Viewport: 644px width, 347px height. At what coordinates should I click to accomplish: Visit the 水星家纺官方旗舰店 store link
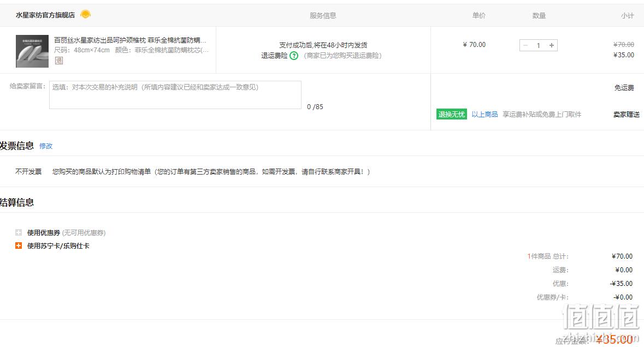tap(45, 15)
